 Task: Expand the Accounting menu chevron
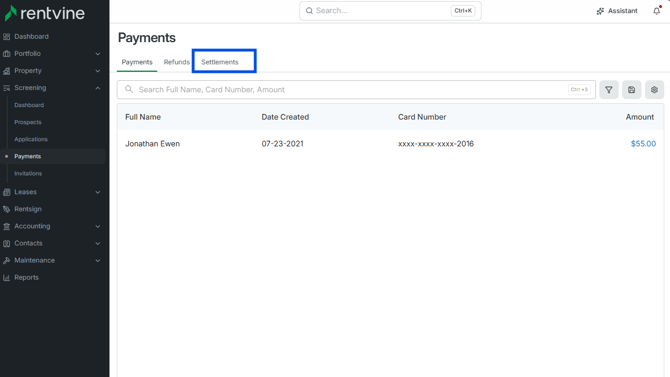point(97,227)
